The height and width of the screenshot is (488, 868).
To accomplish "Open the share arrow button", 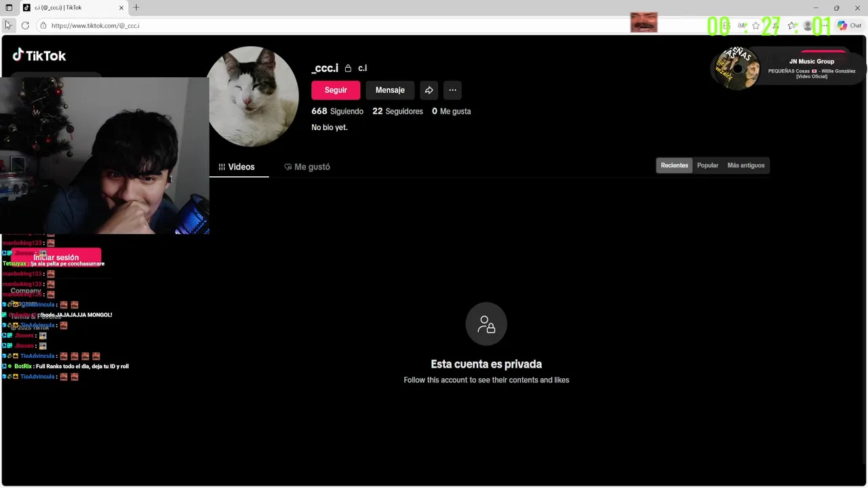I will point(429,90).
